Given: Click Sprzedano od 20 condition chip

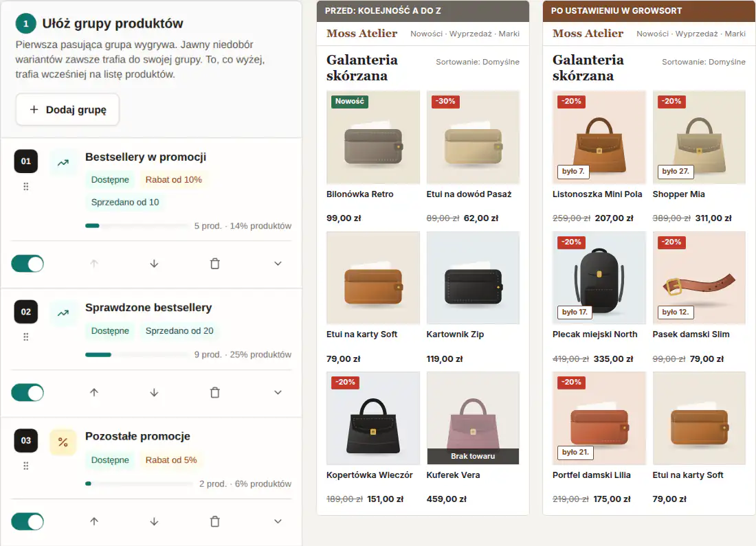Looking at the screenshot, I should (x=179, y=330).
